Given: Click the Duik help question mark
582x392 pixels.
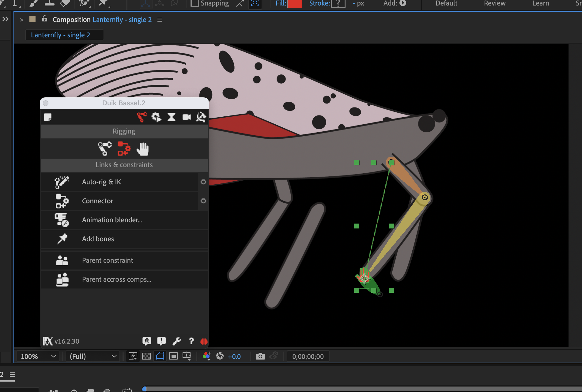Looking at the screenshot, I should point(191,341).
